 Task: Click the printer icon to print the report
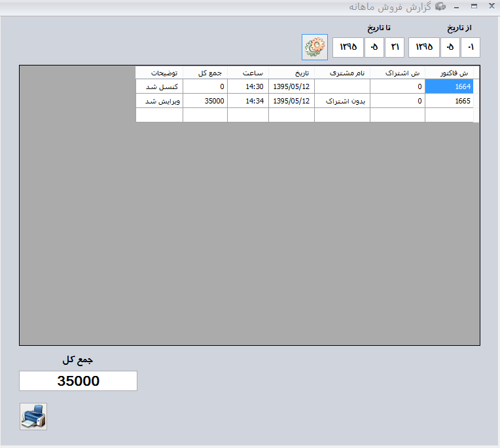(x=33, y=417)
